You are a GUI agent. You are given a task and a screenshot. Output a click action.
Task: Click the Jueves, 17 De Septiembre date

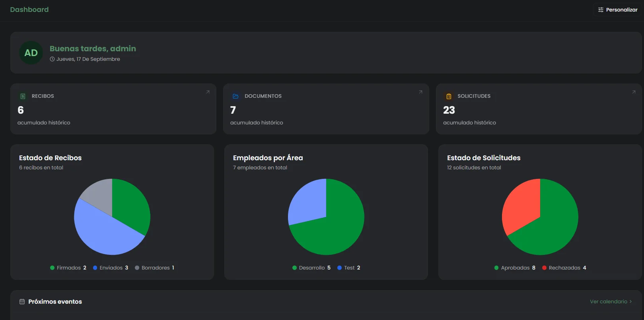(x=88, y=59)
